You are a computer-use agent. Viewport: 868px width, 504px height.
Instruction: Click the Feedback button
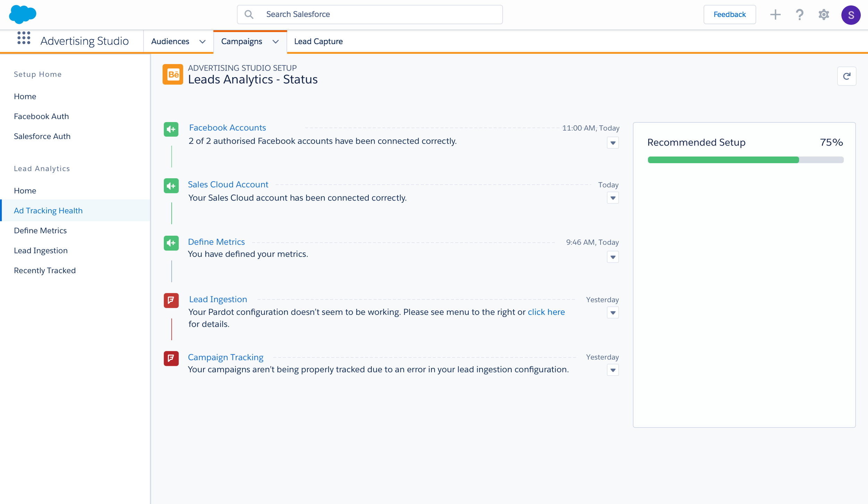729,15
